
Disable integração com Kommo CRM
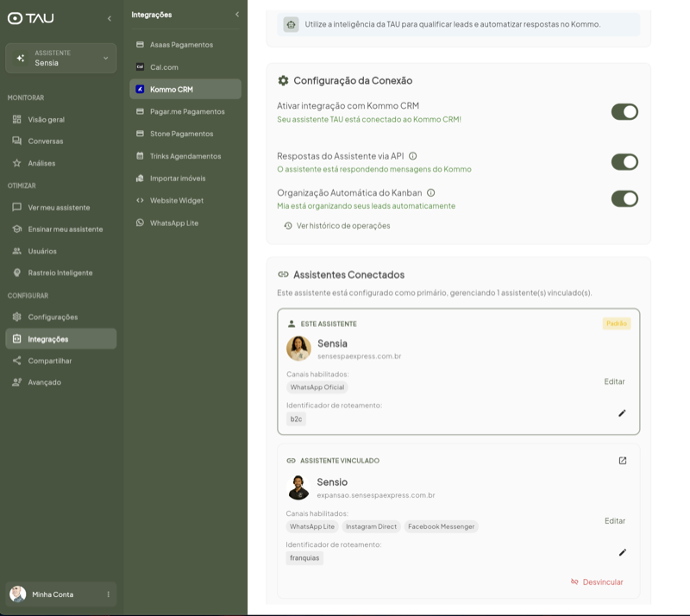pos(624,111)
